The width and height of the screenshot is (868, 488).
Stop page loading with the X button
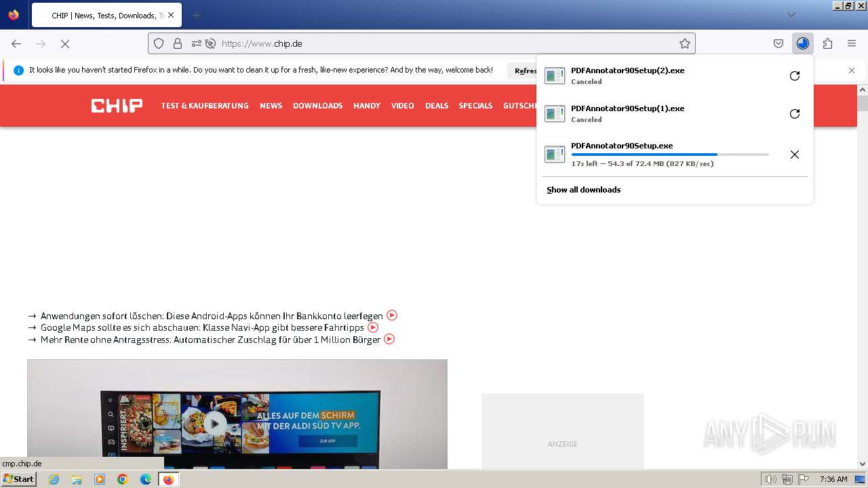(65, 43)
